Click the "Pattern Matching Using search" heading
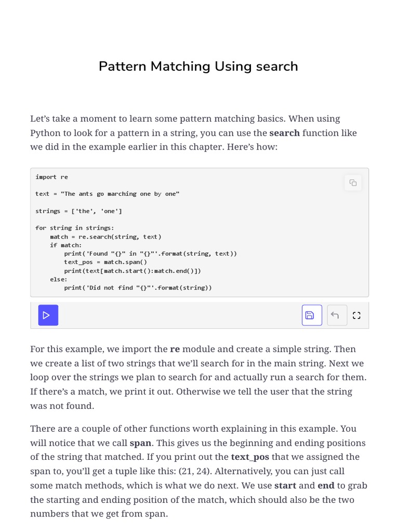The height and width of the screenshot is (532, 399). click(198, 66)
